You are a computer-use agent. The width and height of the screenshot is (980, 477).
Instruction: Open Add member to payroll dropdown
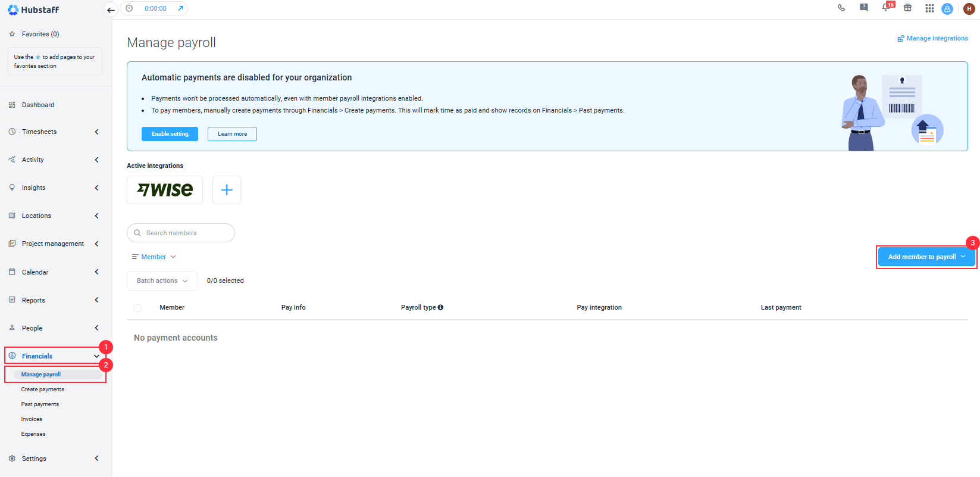(x=926, y=257)
